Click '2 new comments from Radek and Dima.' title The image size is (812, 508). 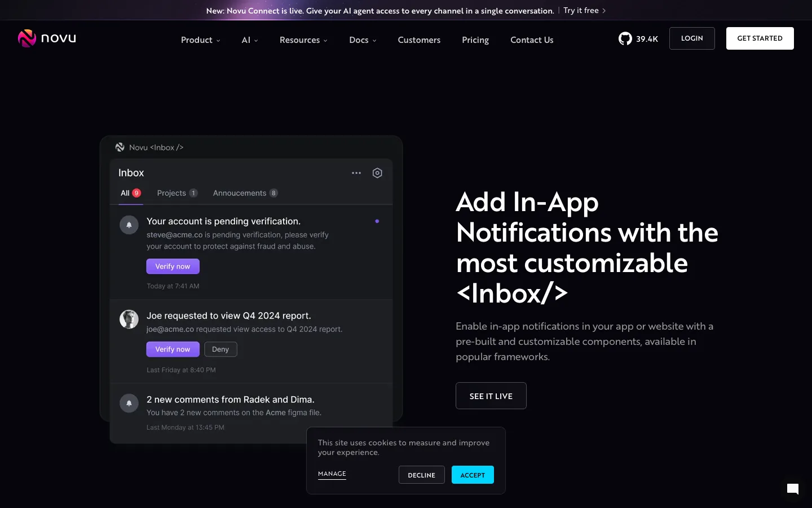231,400
